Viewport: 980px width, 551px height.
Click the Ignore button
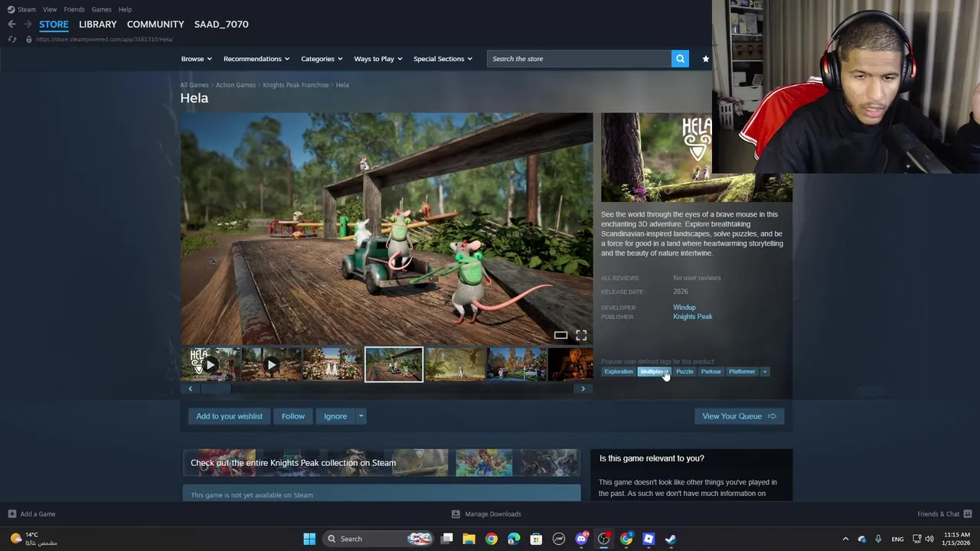[335, 416]
